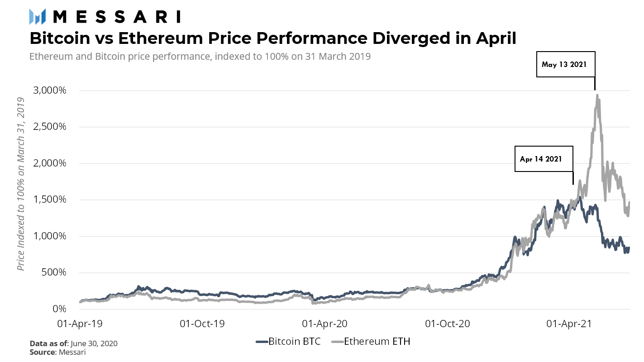Click the chart subtitle about indexing
The height and width of the screenshot is (362, 644).
point(200,57)
